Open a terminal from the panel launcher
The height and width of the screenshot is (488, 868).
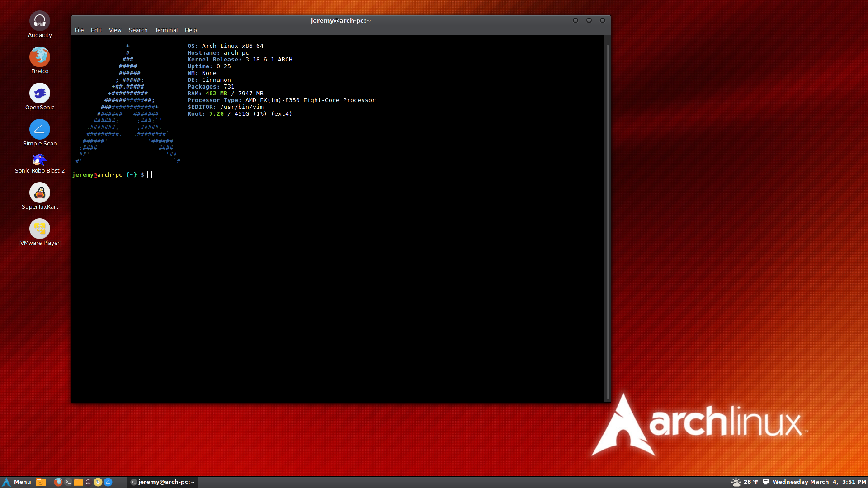click(x=68, y=482)
